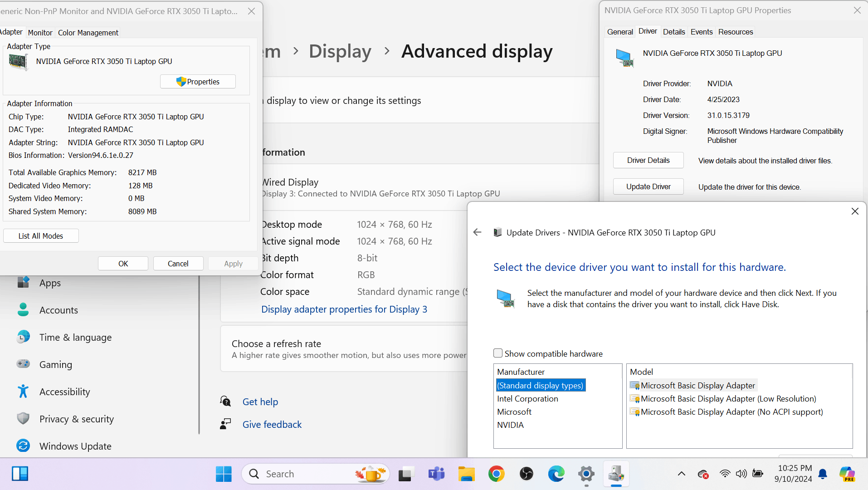Open the notifications bell icon

[823, 474]
